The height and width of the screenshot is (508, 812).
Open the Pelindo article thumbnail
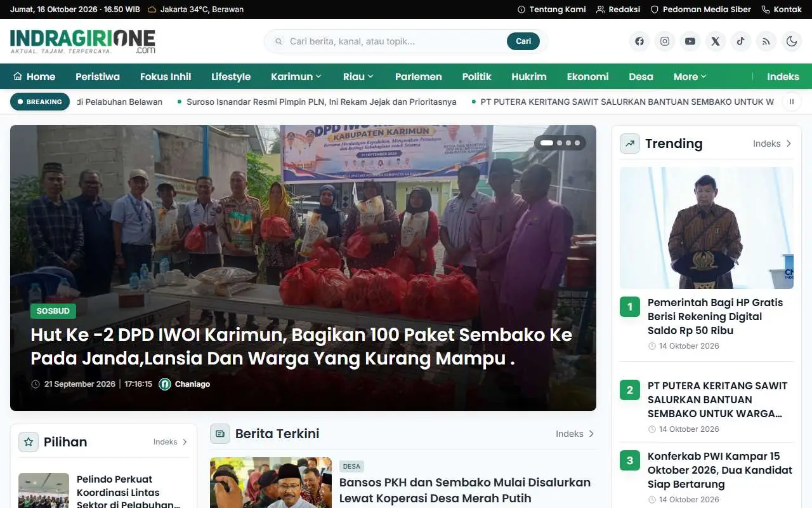pyautogui.click(x=44, y=490)
